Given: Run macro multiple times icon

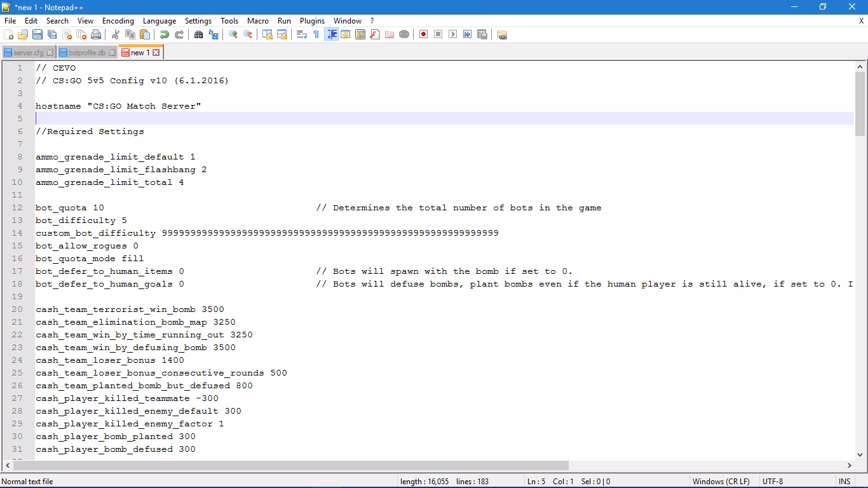Looking at the screenshot, I should 468,34.
